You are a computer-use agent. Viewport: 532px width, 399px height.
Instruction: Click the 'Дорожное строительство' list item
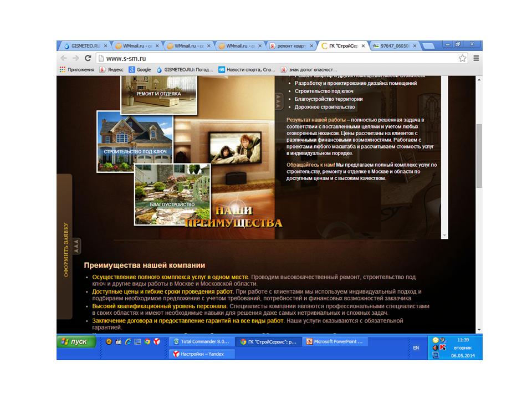325,107
